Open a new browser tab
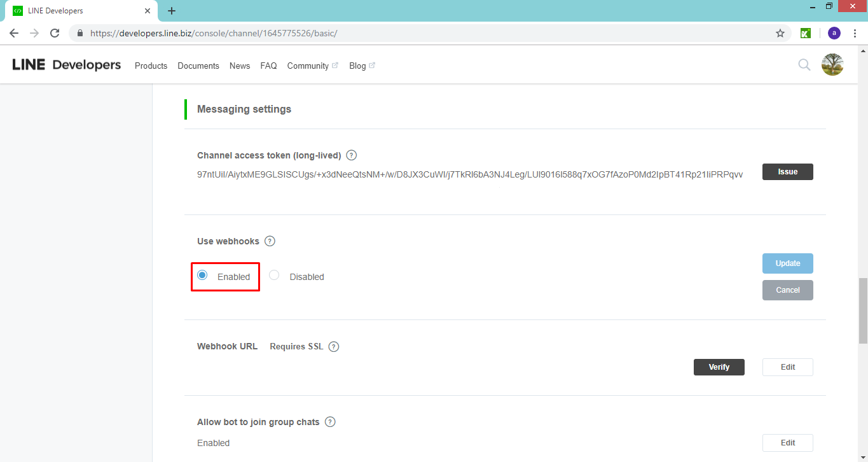Screen dimensions: 868x462 tap(172, 11)
